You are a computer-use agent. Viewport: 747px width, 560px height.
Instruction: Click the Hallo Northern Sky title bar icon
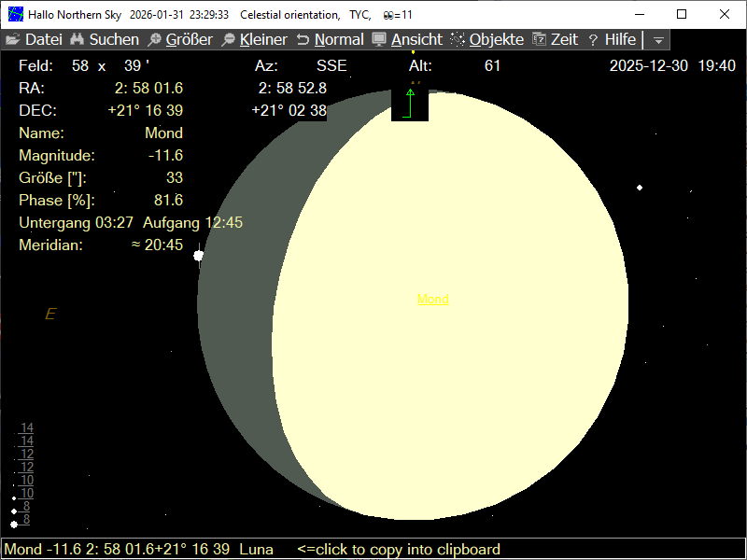pyautogui.click(x=15, y=15)
